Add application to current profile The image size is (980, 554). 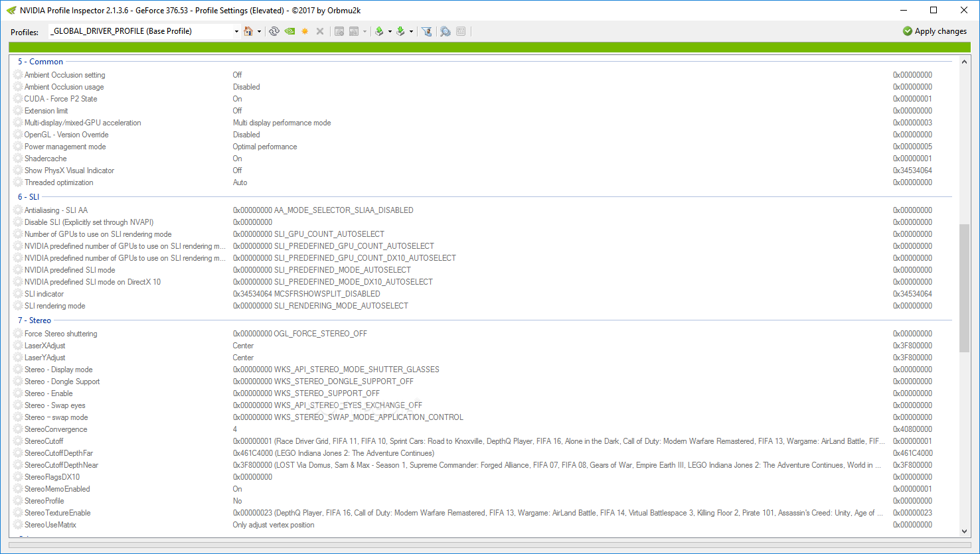(x=339, y=31)
